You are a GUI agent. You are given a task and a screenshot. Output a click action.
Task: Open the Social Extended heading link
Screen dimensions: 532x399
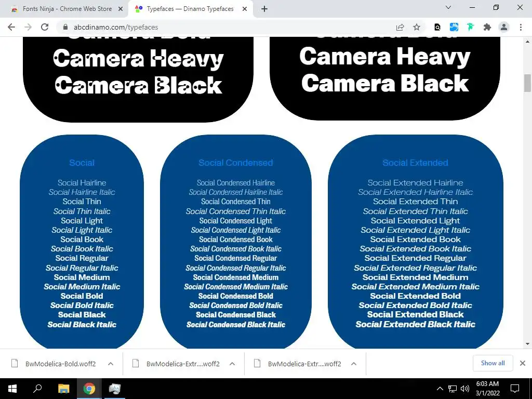415,163
